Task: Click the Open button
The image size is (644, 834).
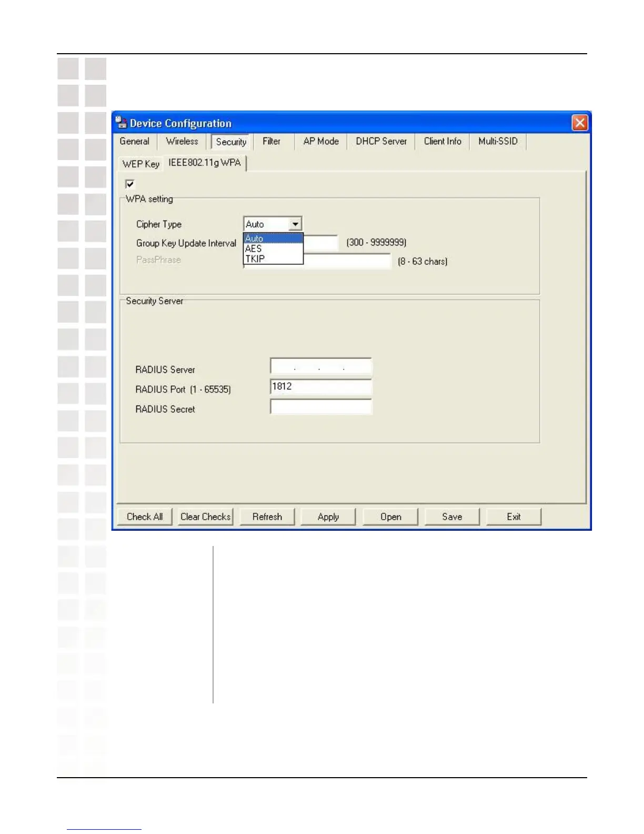Action: coord(391,517)
